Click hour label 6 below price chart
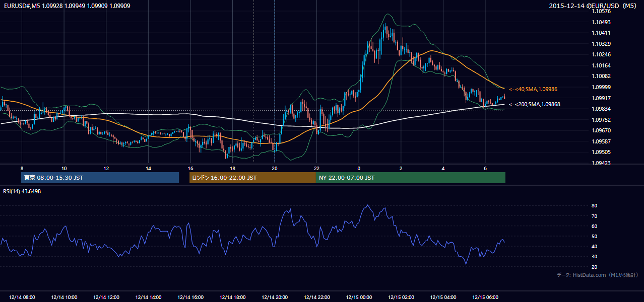Screen dimensions: 644x302 click(485, 168)
